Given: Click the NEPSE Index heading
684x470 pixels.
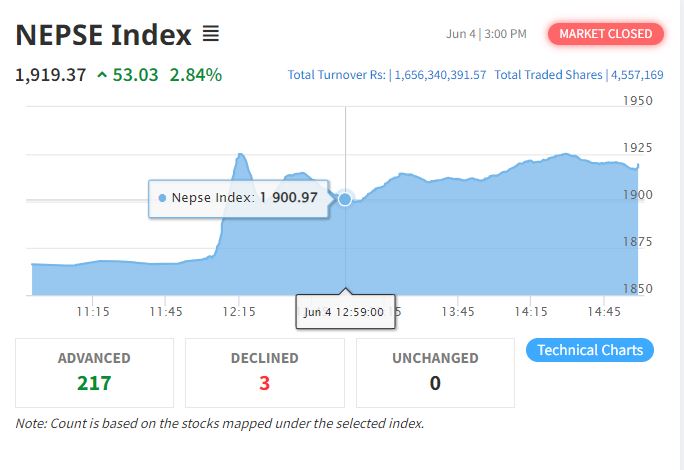Looking at the screenshot, I should [x=103, y=35].
